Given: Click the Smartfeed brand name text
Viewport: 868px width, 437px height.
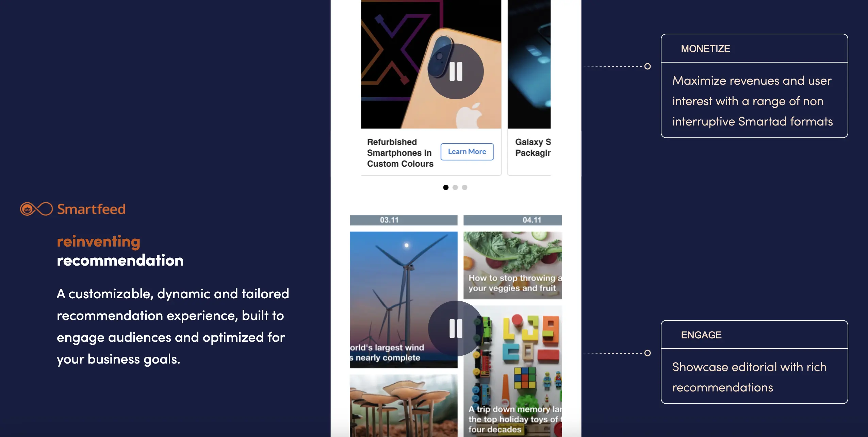Looking at the screenshot, I should pos(91,209).
